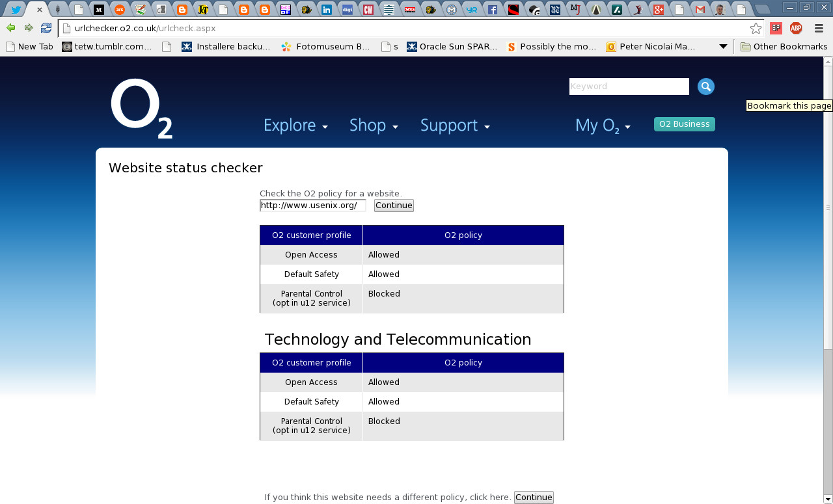Open the Peter Nicolai Ma... bookmark
The height and width of the screenshot is (504, 833).
[x=651, y=47]
